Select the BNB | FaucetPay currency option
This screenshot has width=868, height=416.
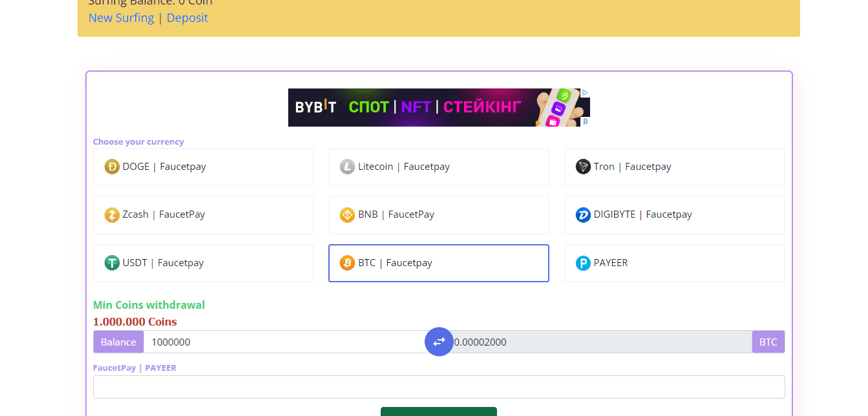(438, 214)
